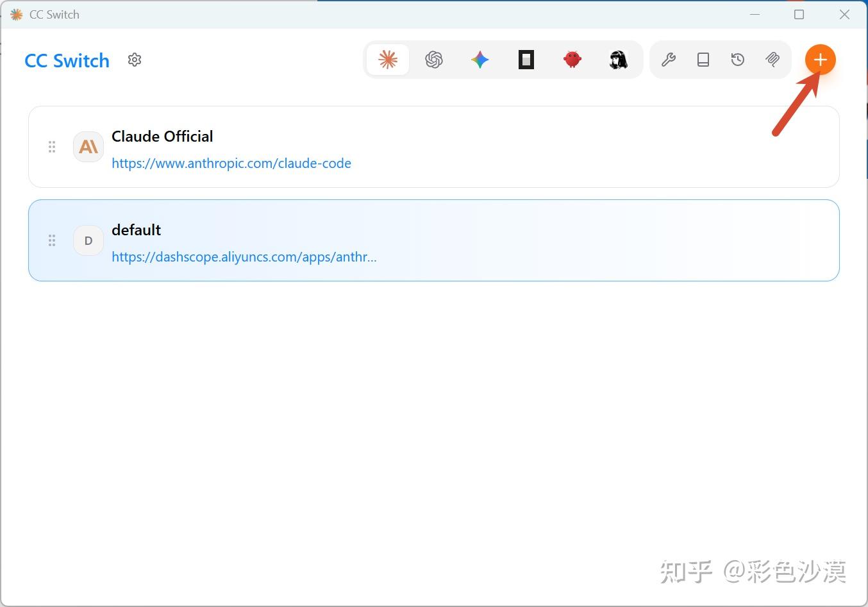The width and height of the screenshot is (868, 607).
Task: Maximize the CC Switch window
Action: (x=799, y=14)
